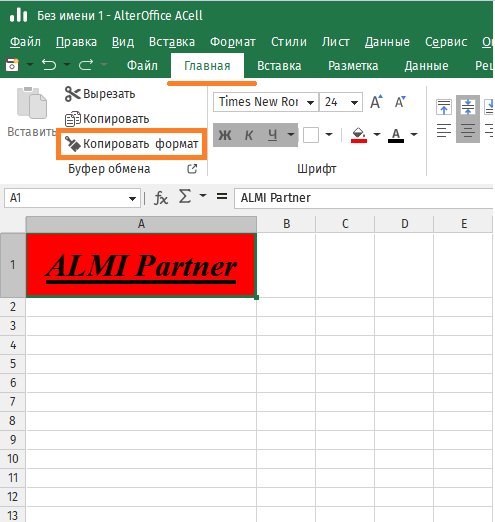The image size is (495, 522).
Task: Select column A header
Action: coord(141,224)
